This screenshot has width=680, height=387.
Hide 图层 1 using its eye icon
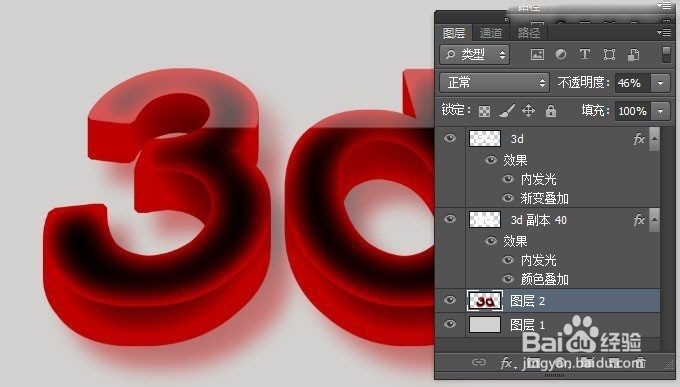coord(450,324)
